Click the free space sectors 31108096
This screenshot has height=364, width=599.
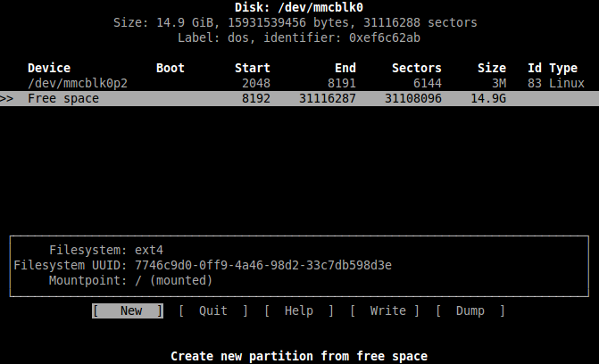pyautogui.click(x=413, y=98)
